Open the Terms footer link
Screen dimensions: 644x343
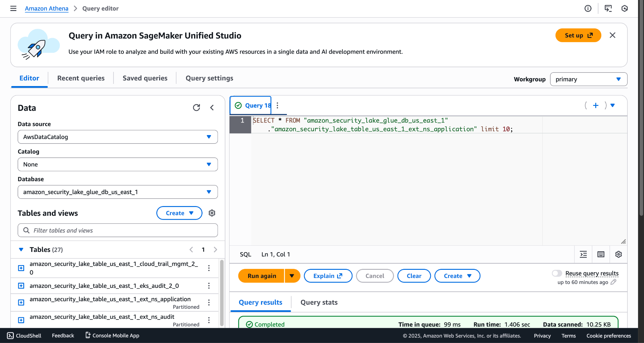[569, 336]
